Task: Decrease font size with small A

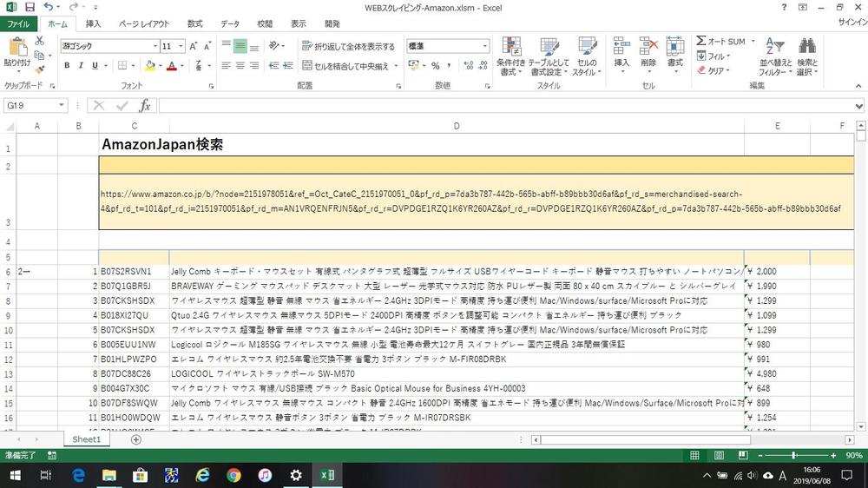Action: pos(207,46)
